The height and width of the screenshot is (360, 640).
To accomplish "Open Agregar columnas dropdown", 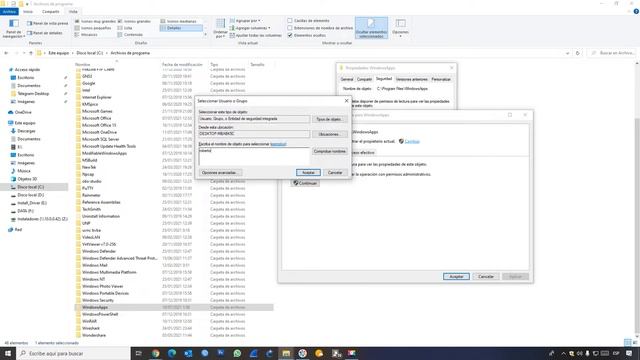I will click(250, 28).
